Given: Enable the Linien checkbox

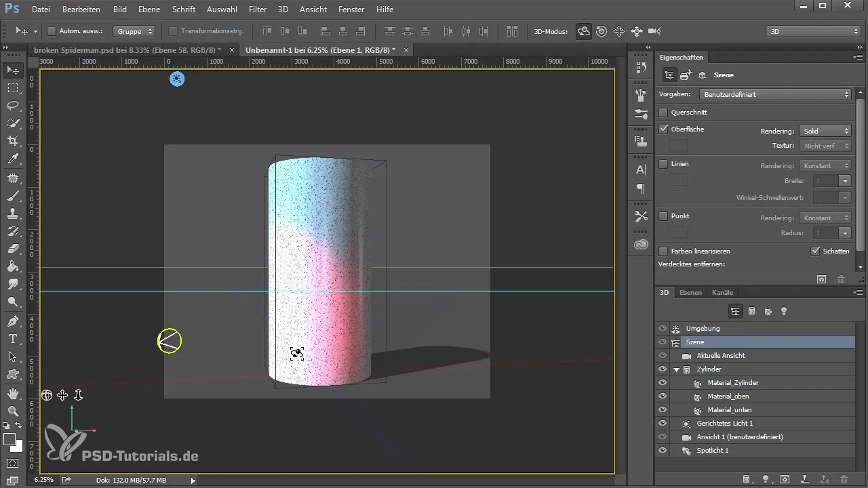Looking at the screenshot, I should pyautogui.click(x=663, y=164).
